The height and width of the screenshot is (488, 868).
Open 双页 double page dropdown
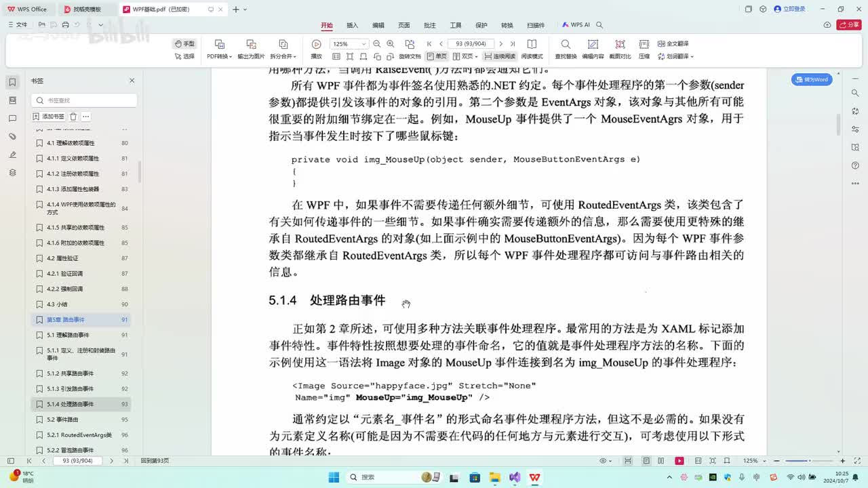(x=465, y=56)
